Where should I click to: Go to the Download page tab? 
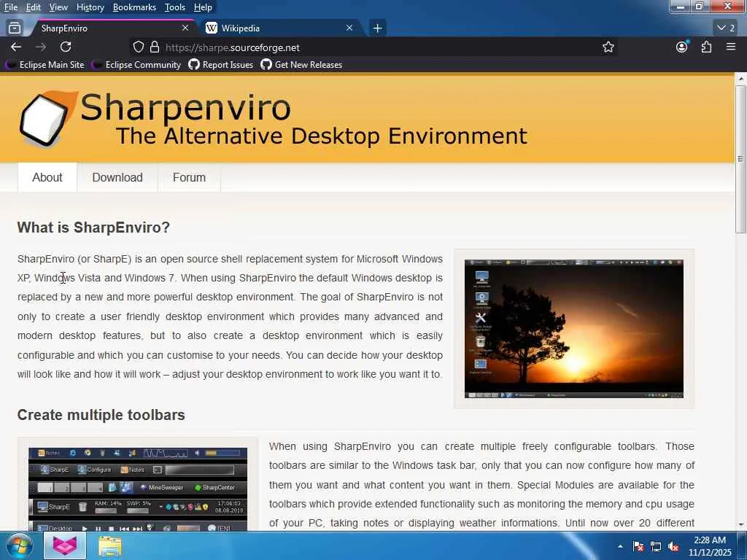[x=117, y=177]
